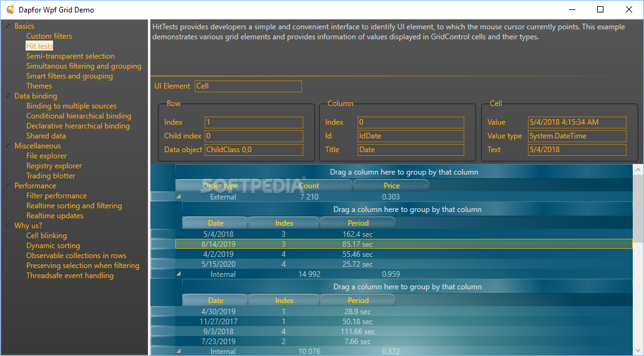Click the Cell Value field
Viewport: 644px width, 356px height.
point(577,122)
